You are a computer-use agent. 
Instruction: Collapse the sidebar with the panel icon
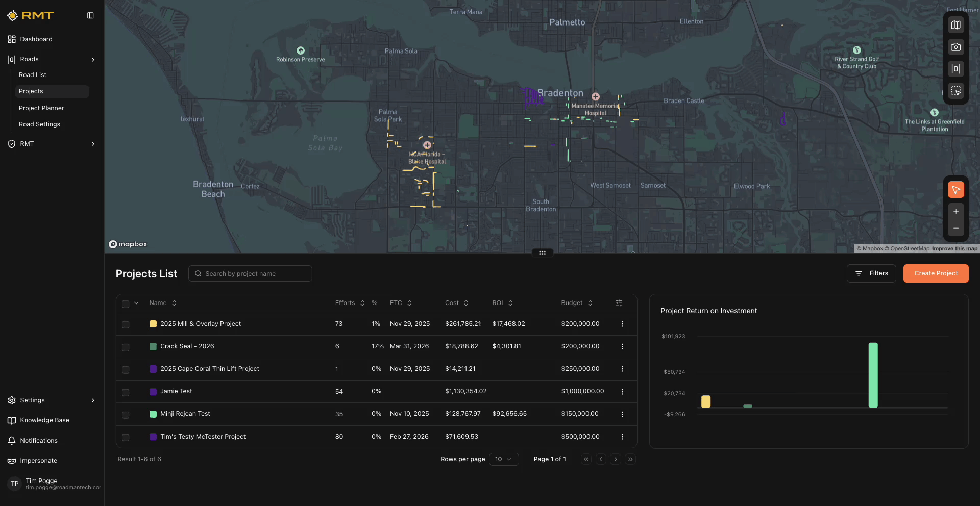[90, 16]
